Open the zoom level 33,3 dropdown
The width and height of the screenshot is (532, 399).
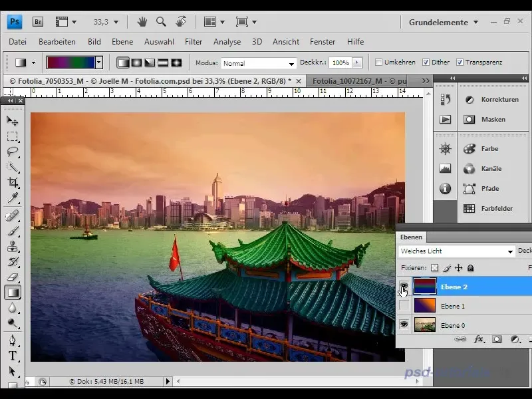coord(116,22)
